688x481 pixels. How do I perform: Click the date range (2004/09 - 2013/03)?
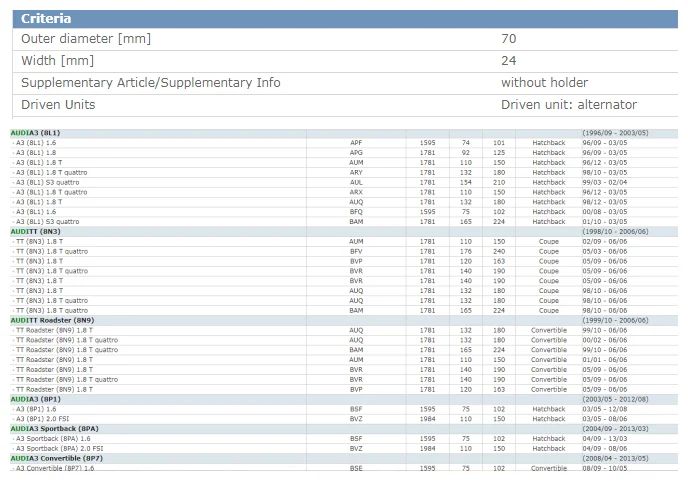click(x=615, y=429)
